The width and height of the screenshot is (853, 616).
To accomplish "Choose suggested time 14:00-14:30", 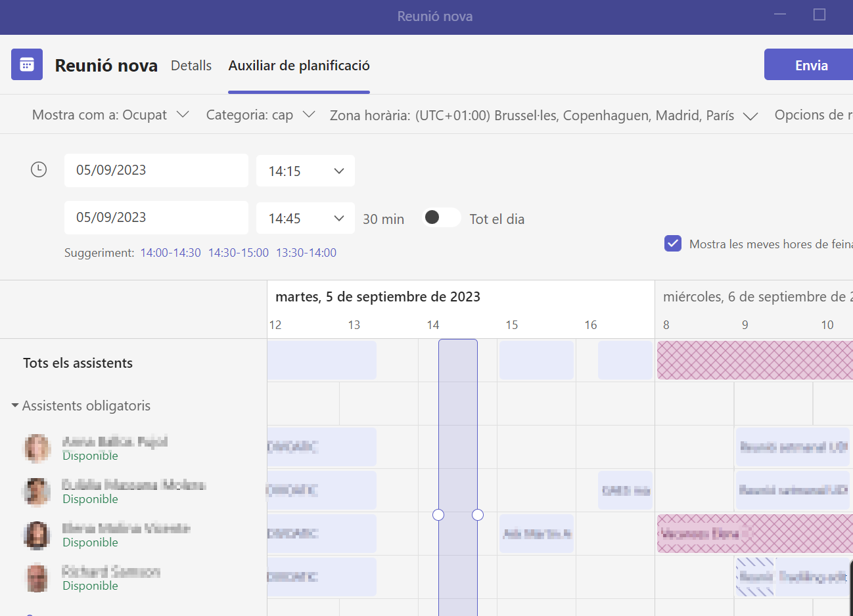I will (171, 253).
